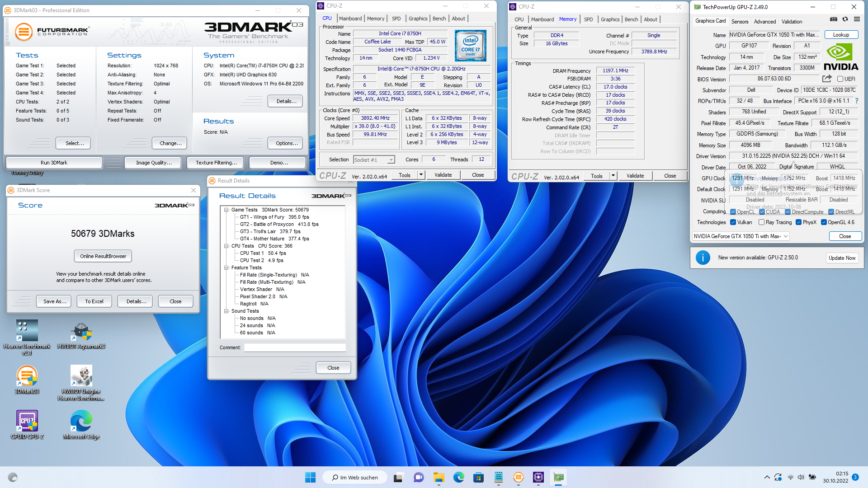Open Microsoft Store from the taskbar
This screenshot has width=868, height=488.
tap(478, 477)
